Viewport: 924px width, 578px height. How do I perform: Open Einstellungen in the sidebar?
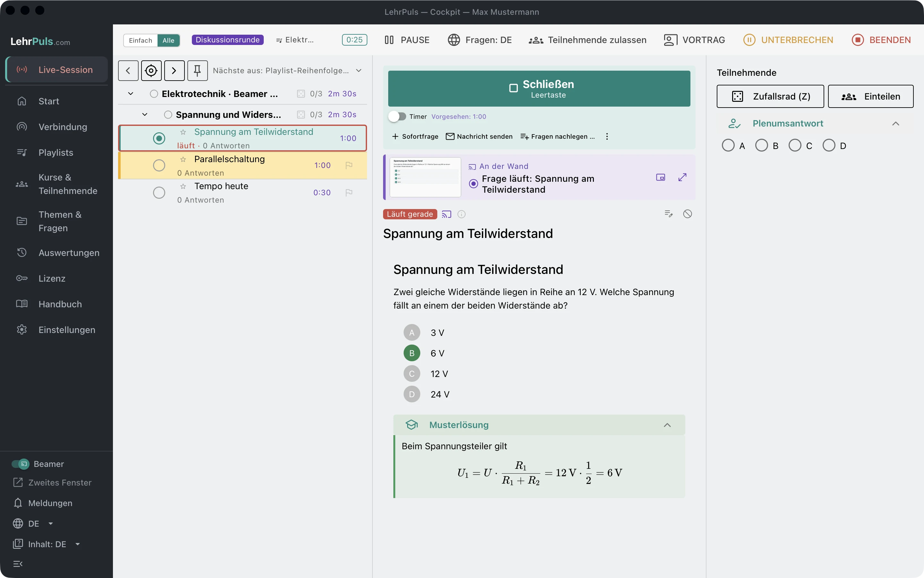click(56, 329)
